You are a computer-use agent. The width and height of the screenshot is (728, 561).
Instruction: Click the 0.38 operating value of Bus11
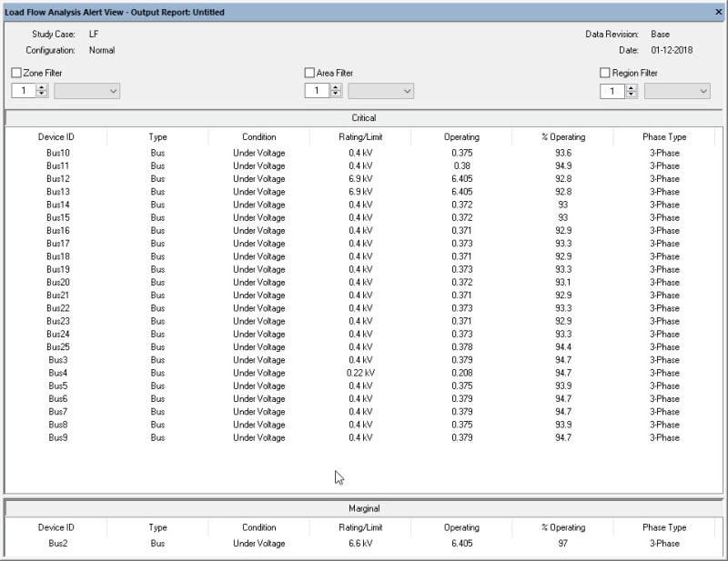(461, 166)
